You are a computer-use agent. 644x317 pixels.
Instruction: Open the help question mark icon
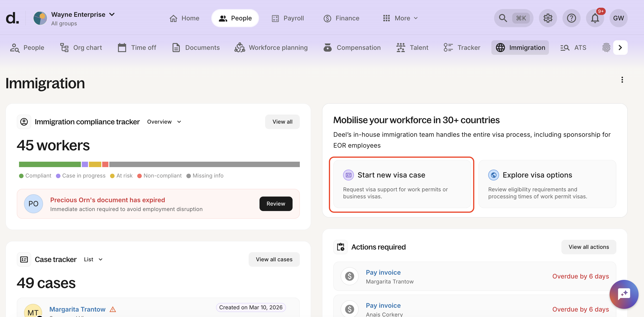coord(571,18)
